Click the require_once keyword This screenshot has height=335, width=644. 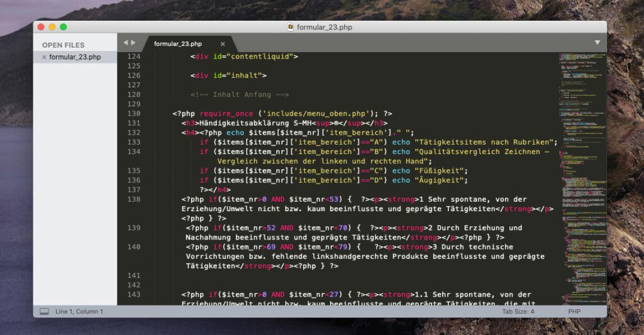click(226, 114)
